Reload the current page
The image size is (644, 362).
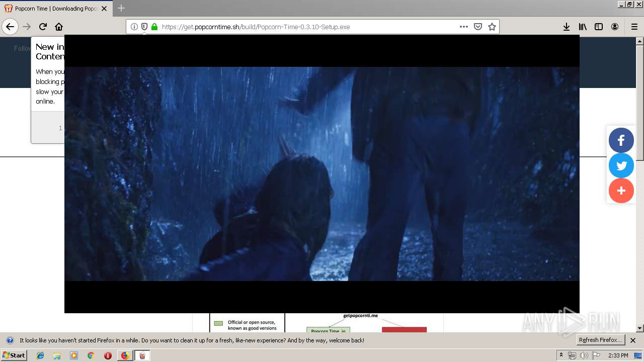click(43, 27)
